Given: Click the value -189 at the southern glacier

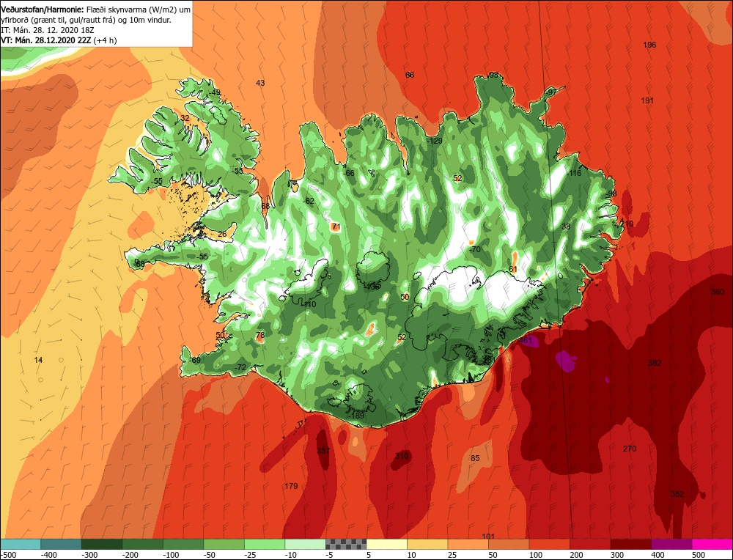Looking at the screenshot, I should [356, 416].
